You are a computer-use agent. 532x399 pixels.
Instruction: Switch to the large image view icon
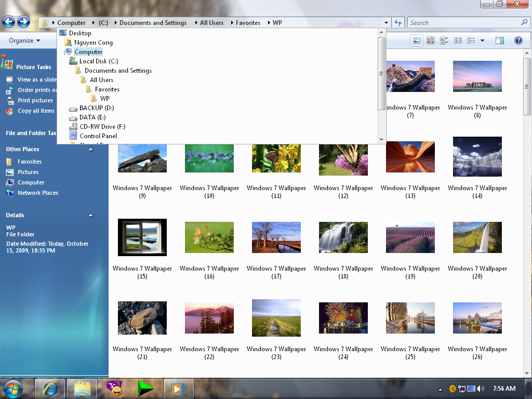(x=417, y=40)
